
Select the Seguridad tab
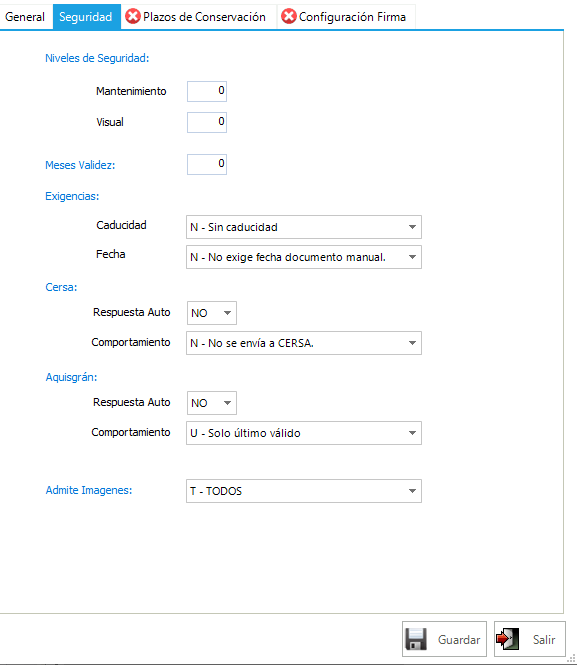86,17
